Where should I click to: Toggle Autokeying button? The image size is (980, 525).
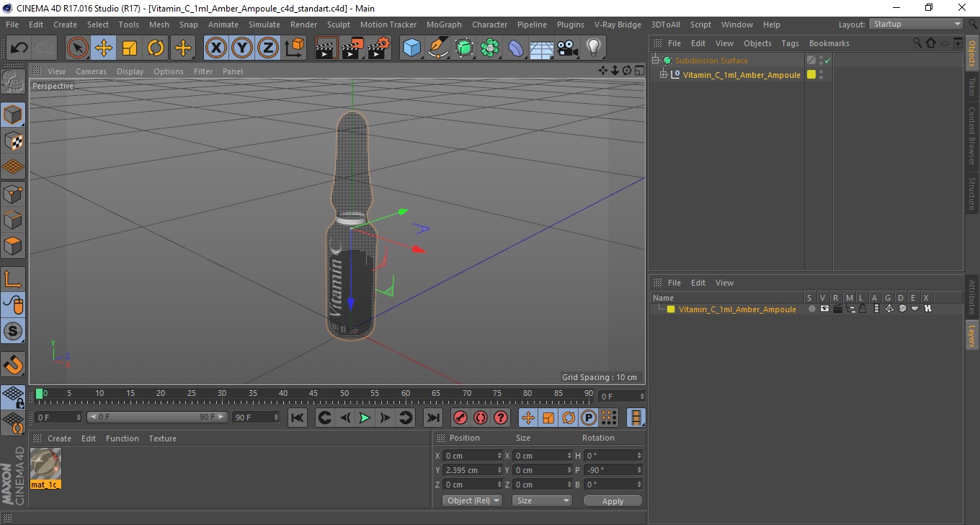480,418
